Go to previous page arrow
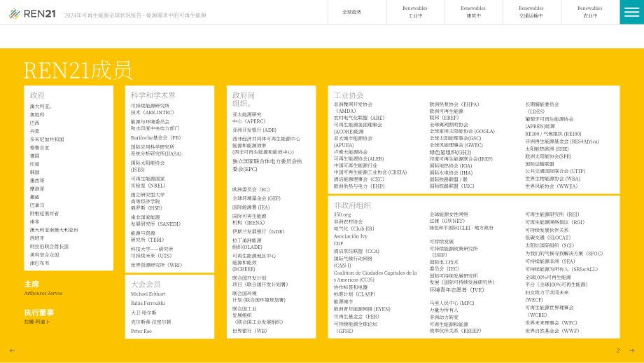 [12, 350]
